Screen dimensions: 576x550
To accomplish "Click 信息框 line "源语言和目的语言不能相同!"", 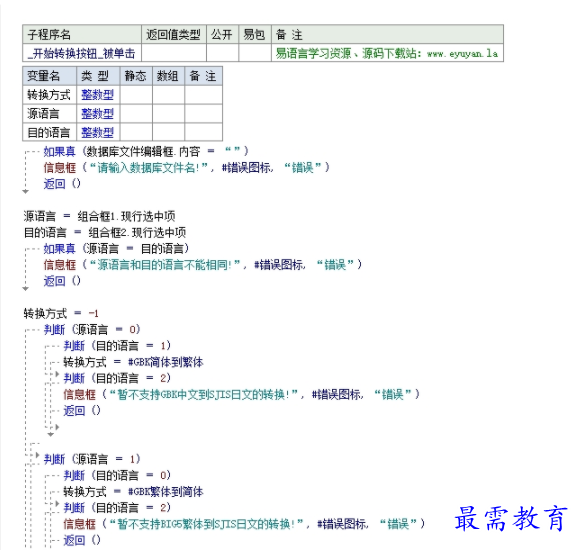I will pyautogui.click(x=202, y=265).
